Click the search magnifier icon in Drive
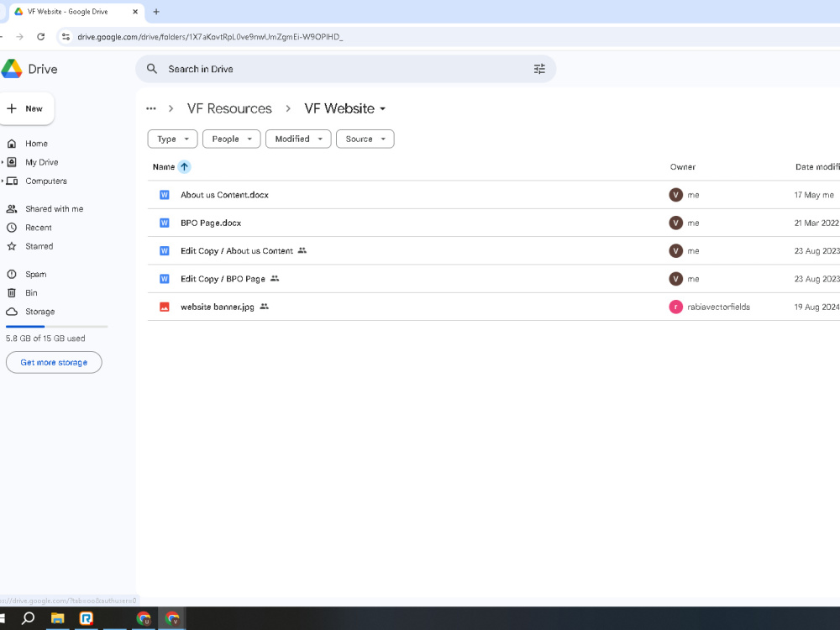 coord(152,69)
